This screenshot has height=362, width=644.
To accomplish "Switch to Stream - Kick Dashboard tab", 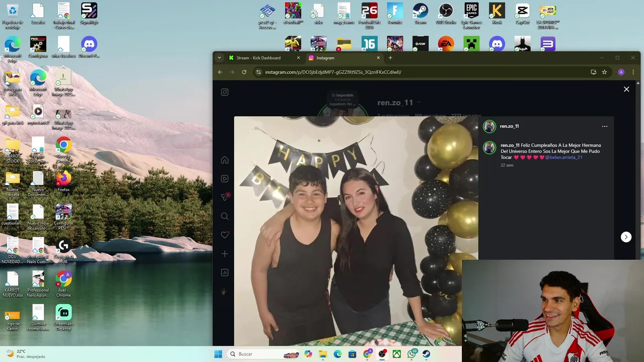I will click(x=264, y=58).
